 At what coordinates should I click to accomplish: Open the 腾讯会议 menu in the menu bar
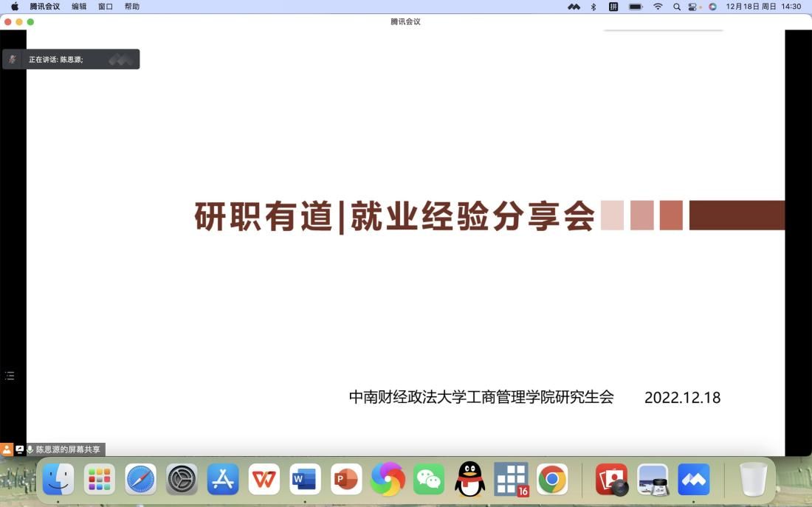point(44,7)
